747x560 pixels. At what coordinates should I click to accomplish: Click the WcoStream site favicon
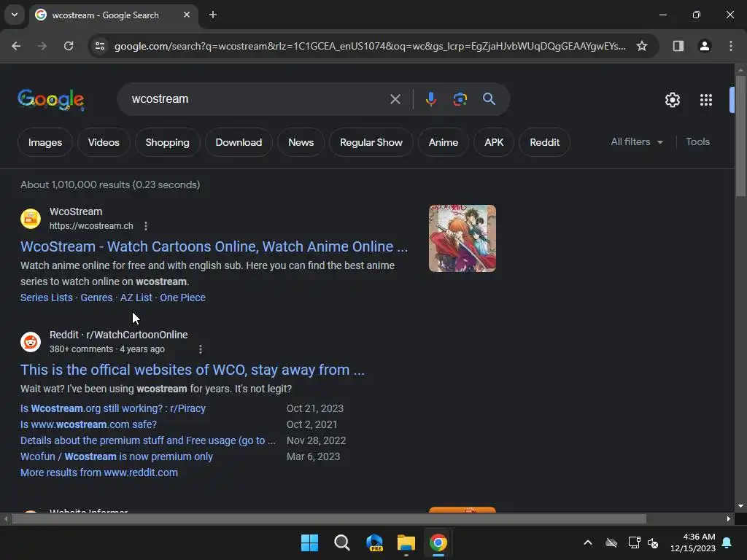click(31, 219)
